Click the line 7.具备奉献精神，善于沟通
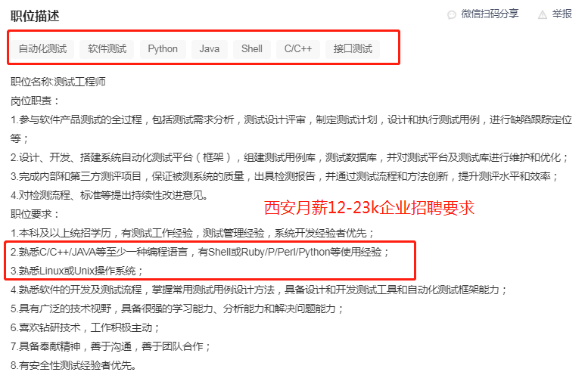Image resolution: width=588 pixels, height=372 pixels. coord(110,346)
